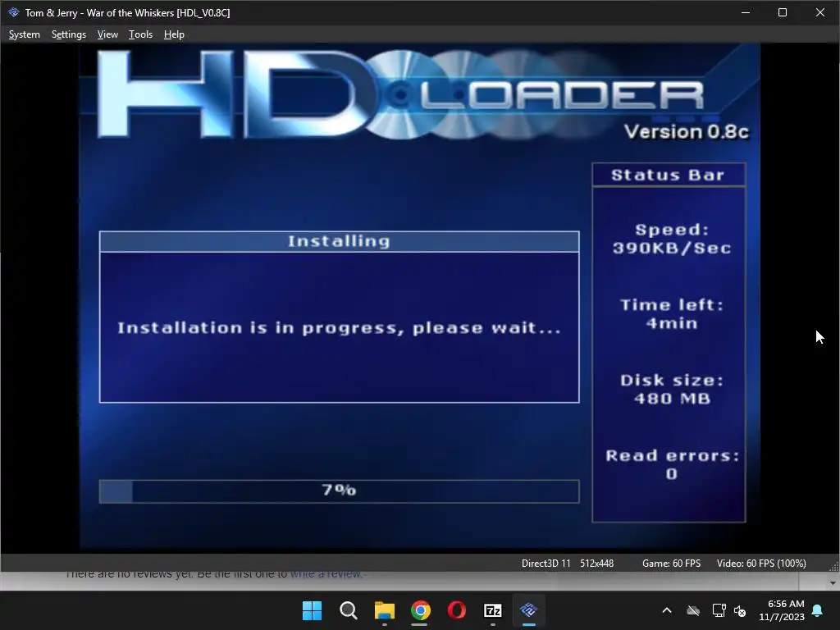This screenshot has height=630, width=840.
Task: Open the Settings menu
Action: (x=69, y=34)
